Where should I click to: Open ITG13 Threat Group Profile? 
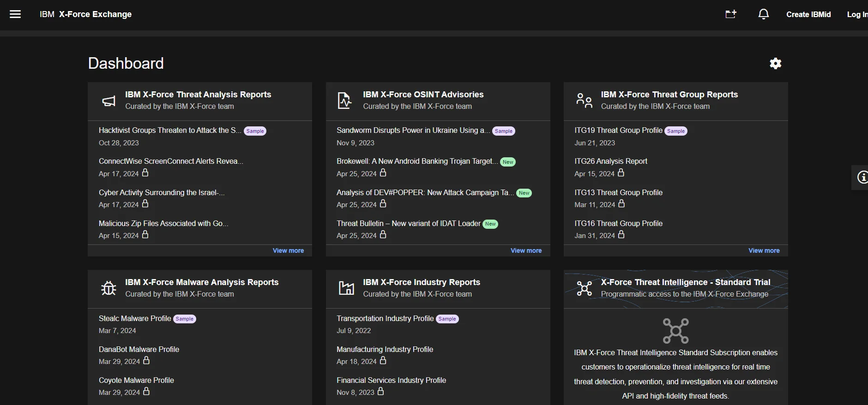coord(618,192)
